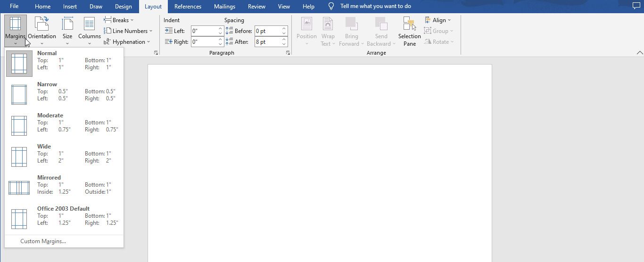The height and width of the screenshot is (262, 644).
Task: Switch to the Mailings tab
Action: [224, 7]
